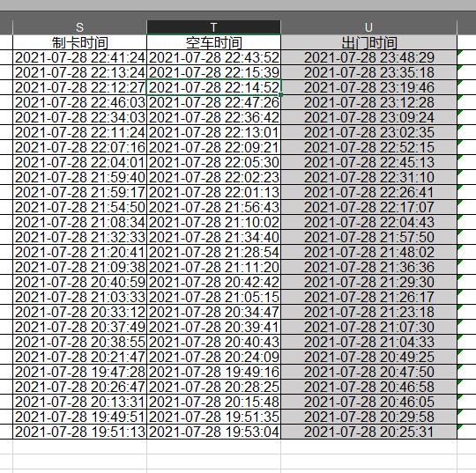This screenshot has height=473, width=476.
Task: Click cell with 2021-07-28 20:42:42
Action: (x=213, y=282)
